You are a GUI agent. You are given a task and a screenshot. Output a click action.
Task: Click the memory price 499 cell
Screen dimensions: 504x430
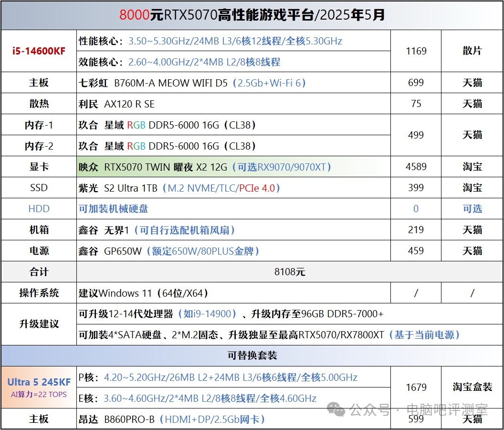coord(416,135)
